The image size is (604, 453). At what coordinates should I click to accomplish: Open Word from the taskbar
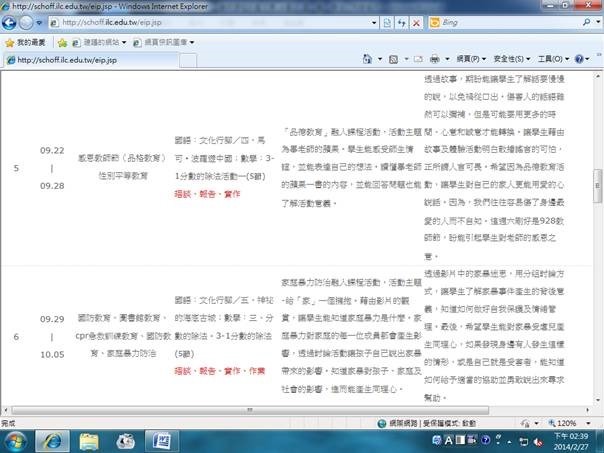[164, 439]
